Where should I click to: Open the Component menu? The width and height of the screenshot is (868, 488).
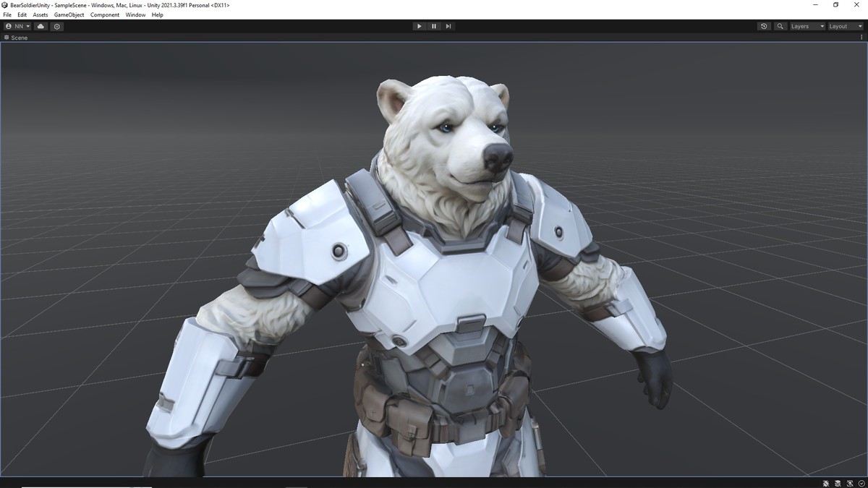click(105, 14)
